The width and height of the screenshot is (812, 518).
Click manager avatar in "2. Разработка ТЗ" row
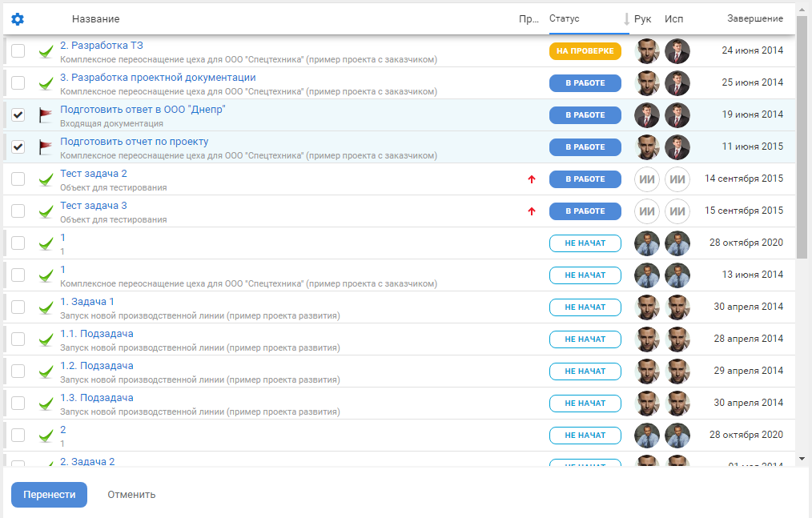coord(647,51)
